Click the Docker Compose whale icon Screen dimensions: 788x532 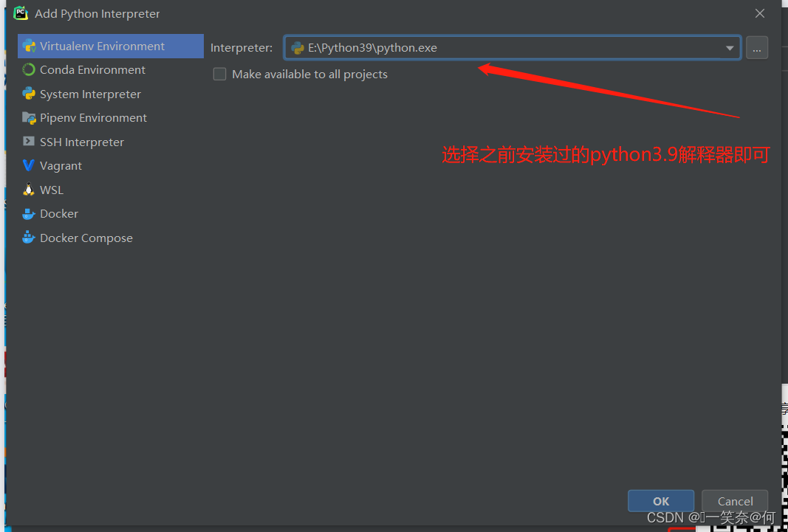pyautogui.click(x=29, y=238)
